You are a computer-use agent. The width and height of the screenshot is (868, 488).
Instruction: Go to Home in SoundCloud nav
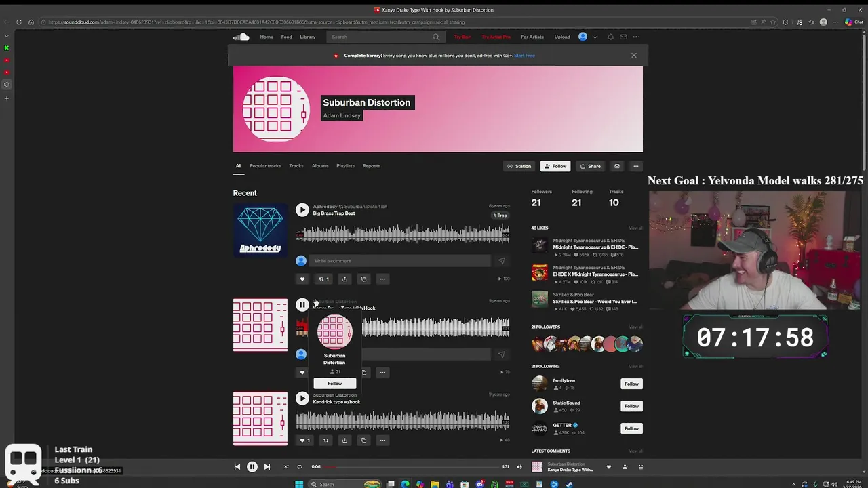click(x=267, y=37)
